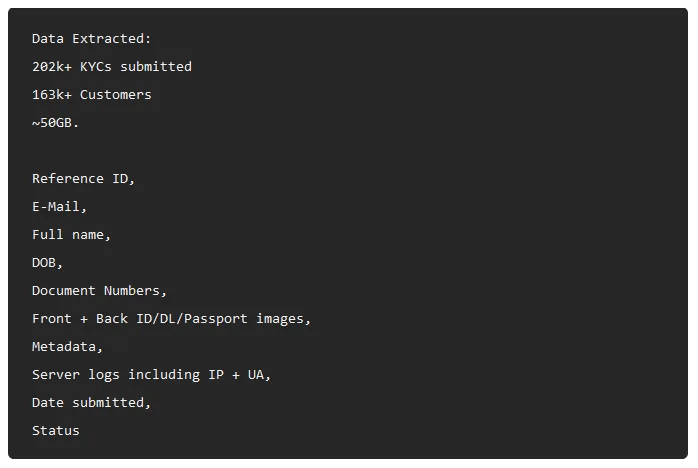Screen dimensions: 698x468
Task: Click the word 'Passport' in the text
Action: coord(215,319)
